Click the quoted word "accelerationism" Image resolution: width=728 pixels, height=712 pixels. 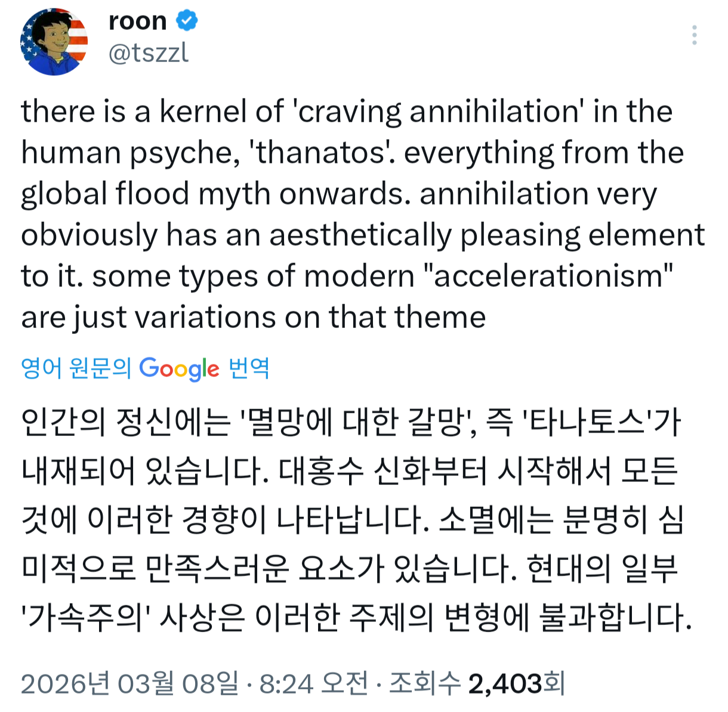click(x=548, y=276)
